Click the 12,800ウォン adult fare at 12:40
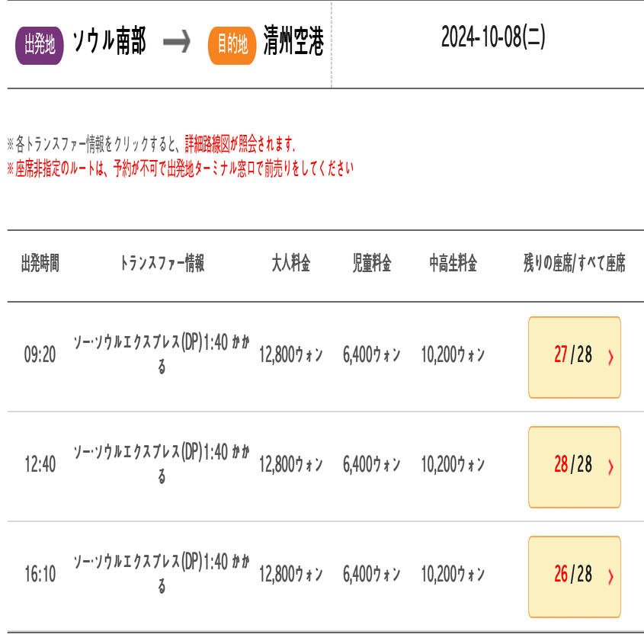The width and height of the screenshot is (644, 644). (291, 465)
